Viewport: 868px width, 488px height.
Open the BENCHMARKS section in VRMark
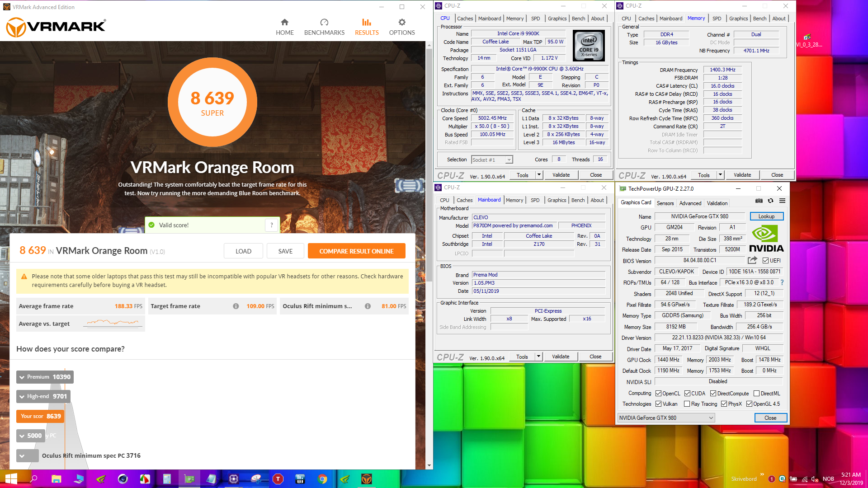point(324,27)
